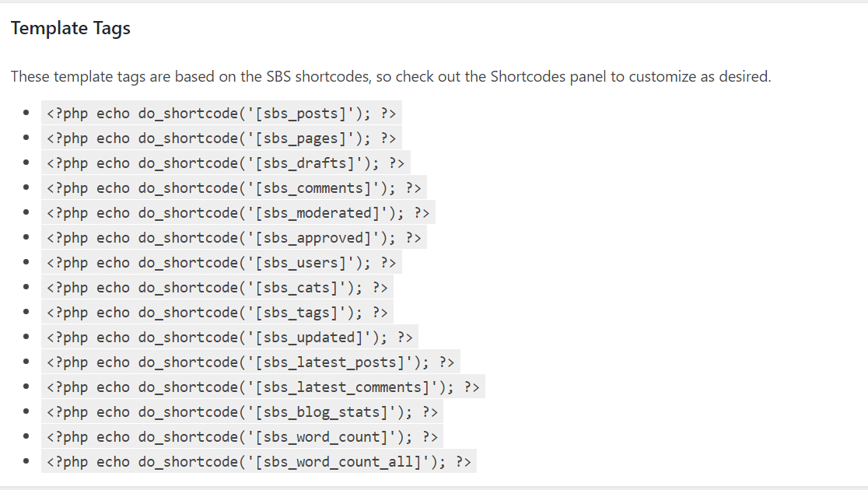Click the sbs_posts shortcode code line
The image size is (868, 490).
(222, 113)
